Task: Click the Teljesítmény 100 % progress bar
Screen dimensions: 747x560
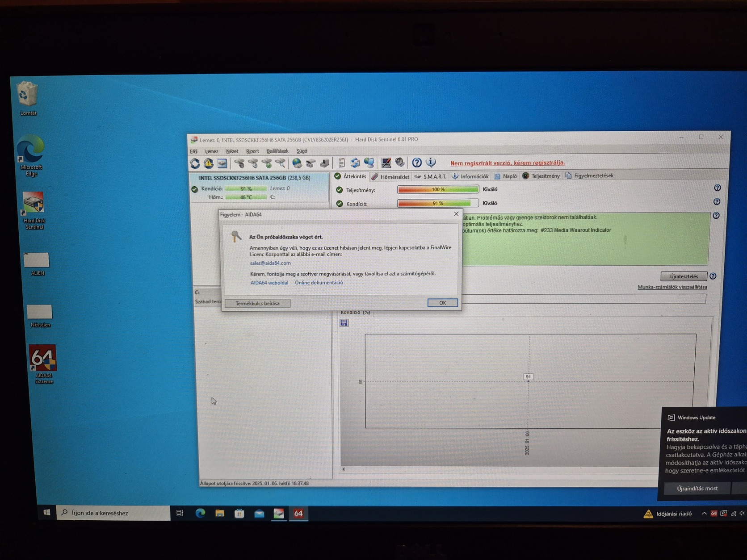Action: tap(438, 189)
